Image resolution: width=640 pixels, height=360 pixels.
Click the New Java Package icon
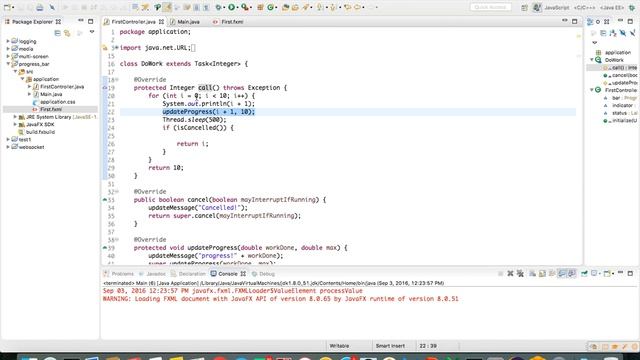tap(260, 7)
